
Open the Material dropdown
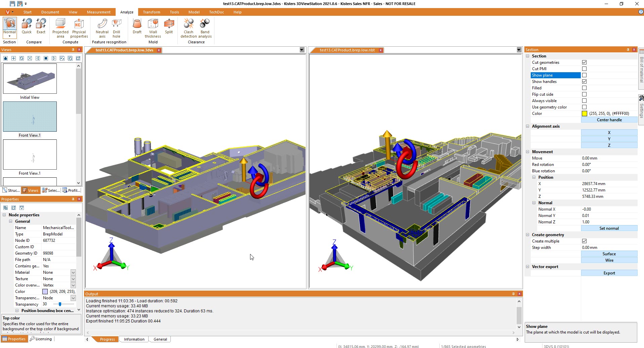tap(73, 272)
